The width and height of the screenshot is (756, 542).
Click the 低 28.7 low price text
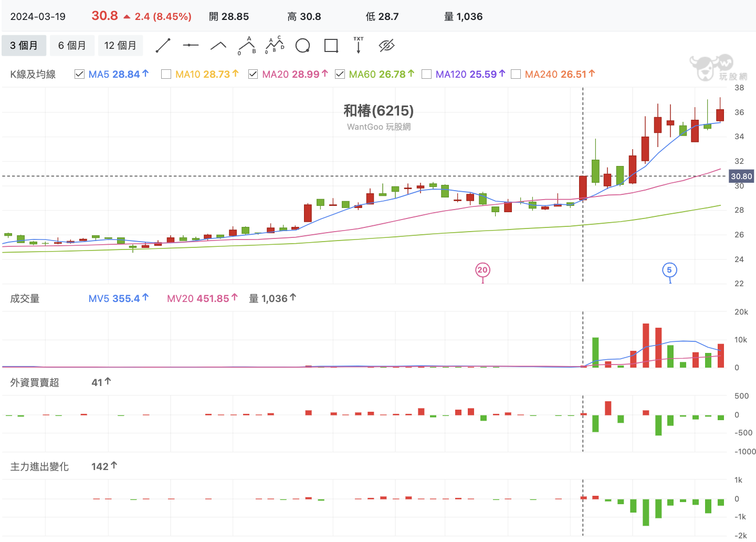coord(382,16)
